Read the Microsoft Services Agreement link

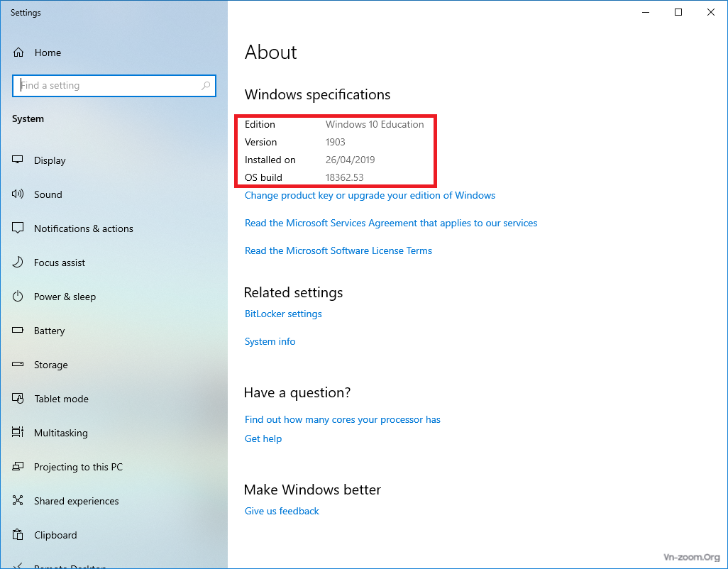click(x=391, y=223)
